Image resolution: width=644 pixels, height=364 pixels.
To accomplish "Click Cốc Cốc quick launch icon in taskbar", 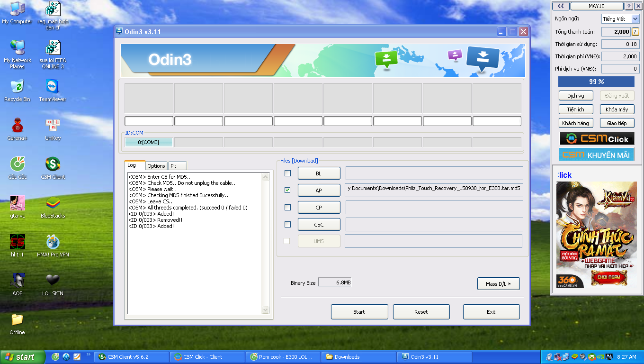I will (55, 357).
